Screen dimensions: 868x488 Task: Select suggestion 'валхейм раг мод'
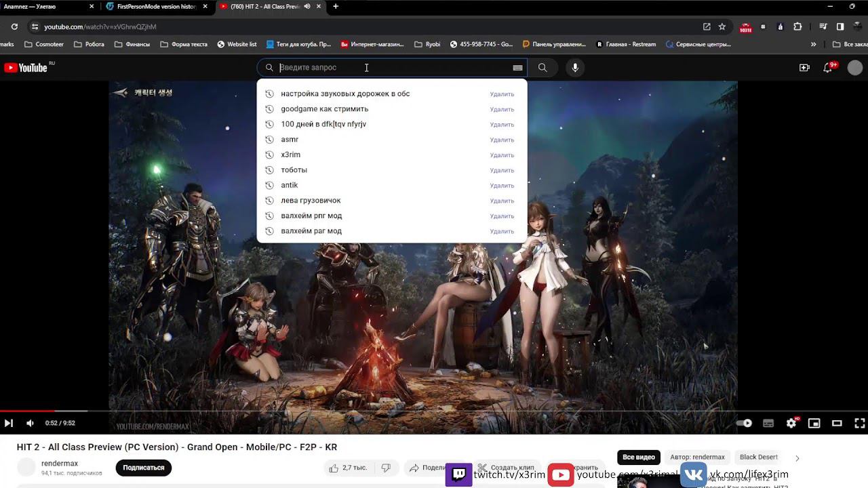(x=392, y=230)
